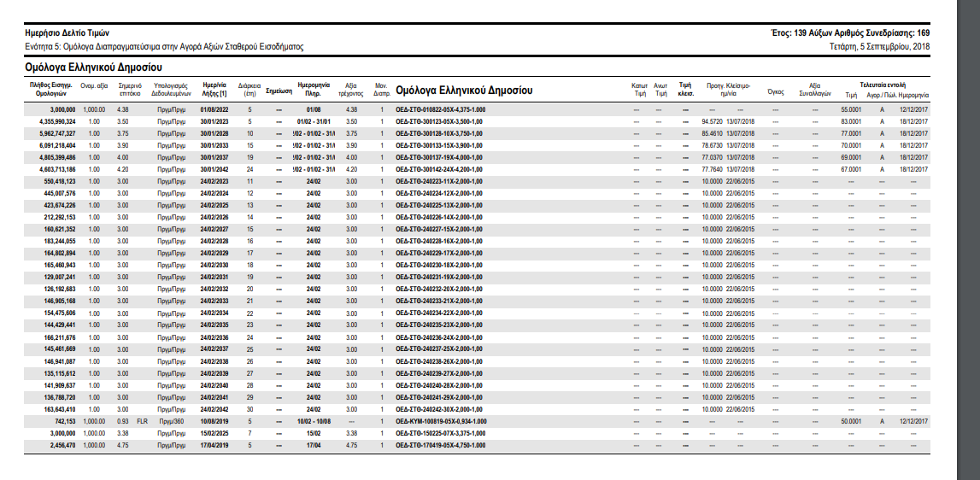Click the bond 'ΟΕΔ-ΣΤΘ-300123-05Χ-3,500-1,00'
Image resolution: width=980 pixels, height=480 pixels.
(439, 121)
